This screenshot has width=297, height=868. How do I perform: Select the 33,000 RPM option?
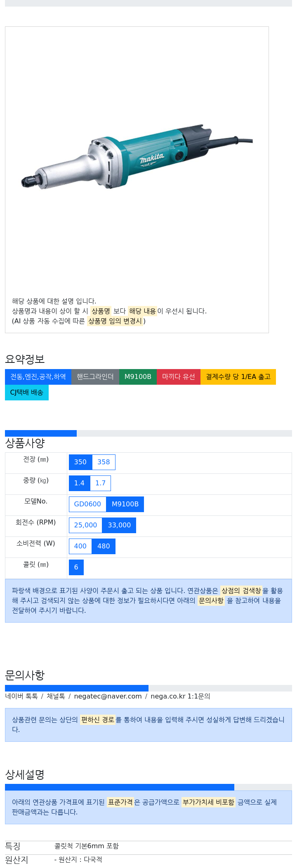click(x=119, y=525)
